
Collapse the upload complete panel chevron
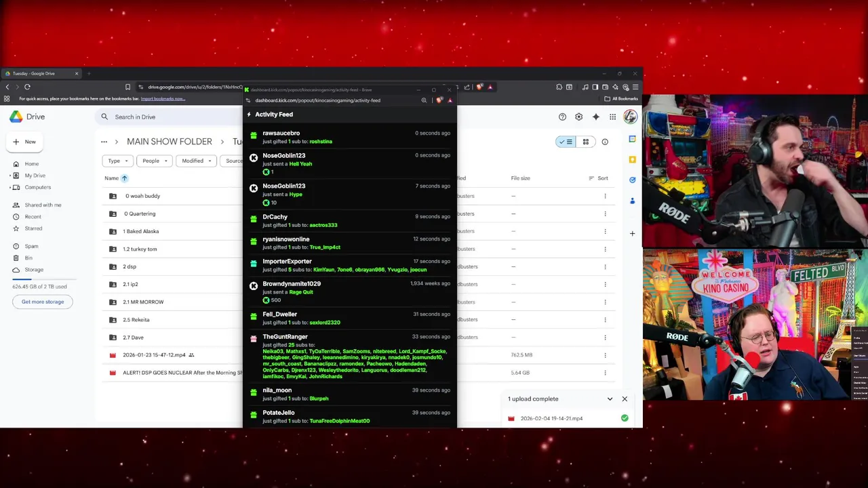(x=610, y=399)
